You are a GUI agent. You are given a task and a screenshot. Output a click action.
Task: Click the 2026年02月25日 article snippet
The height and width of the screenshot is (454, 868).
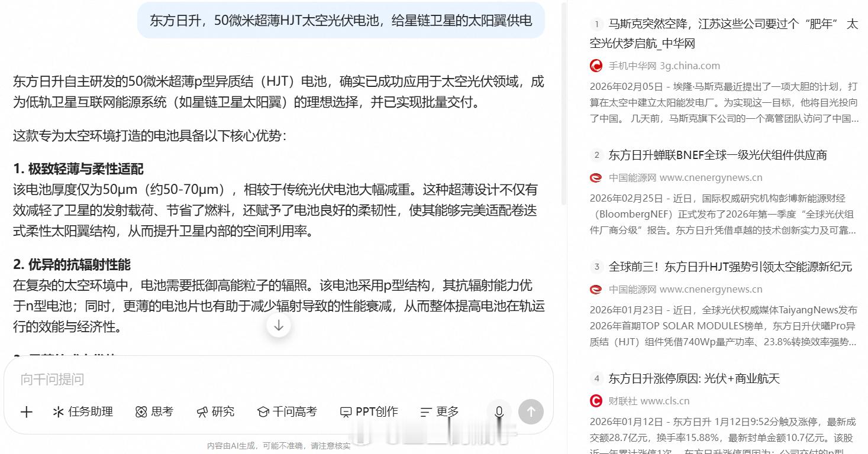[x=723, y=214]
